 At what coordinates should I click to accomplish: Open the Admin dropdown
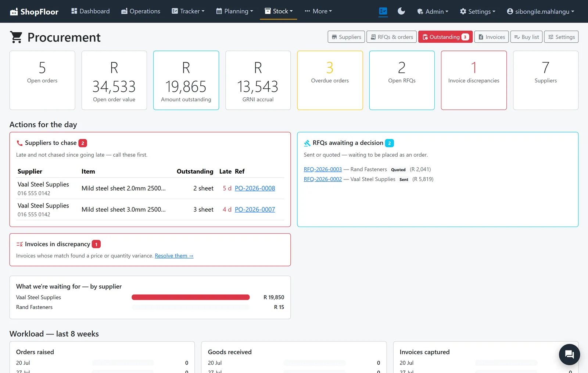(x=433, y=11)
